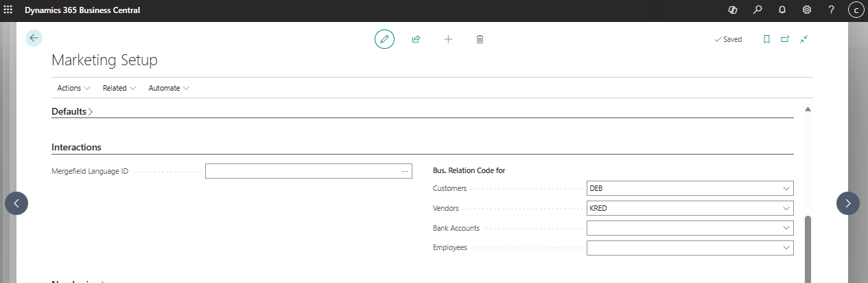Open page in new window icon
Viewport: 868px width, 283px height.
(x=785, y=39)
